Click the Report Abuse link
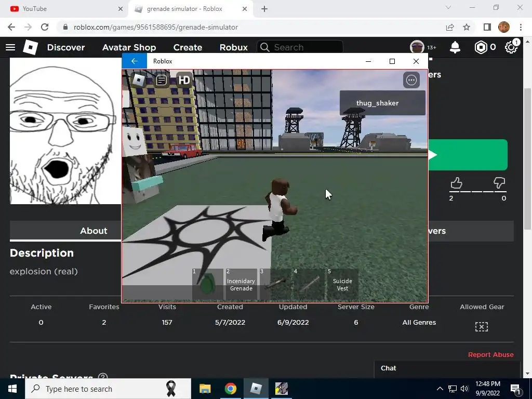532x399 pixels. pyautogui.click(x=490, y=354)
